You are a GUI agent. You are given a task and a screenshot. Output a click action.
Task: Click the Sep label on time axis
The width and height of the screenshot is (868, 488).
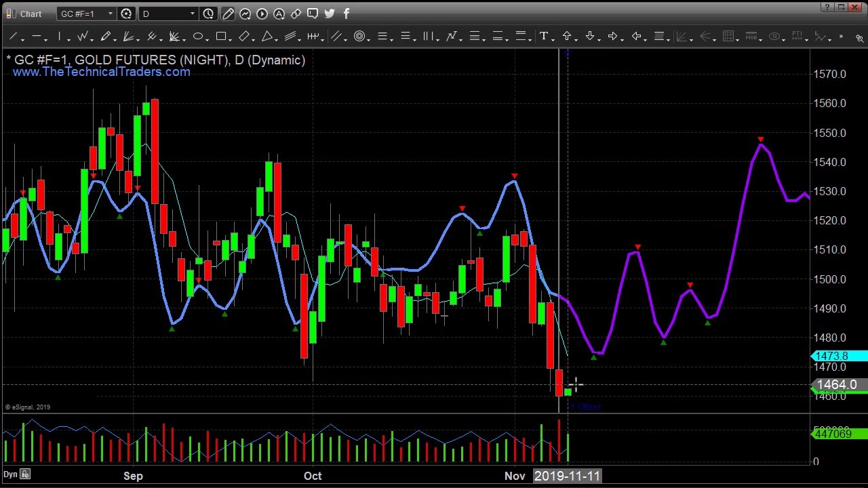click(133, 476)
